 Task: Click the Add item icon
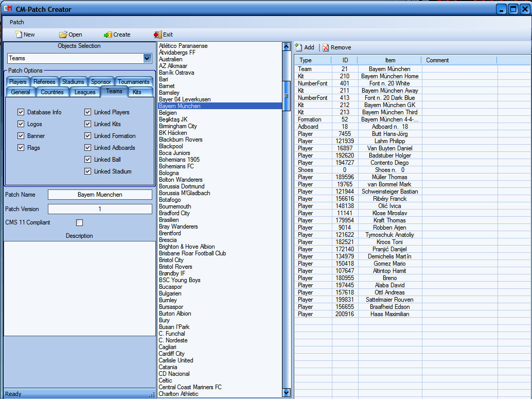click(298, 47)
